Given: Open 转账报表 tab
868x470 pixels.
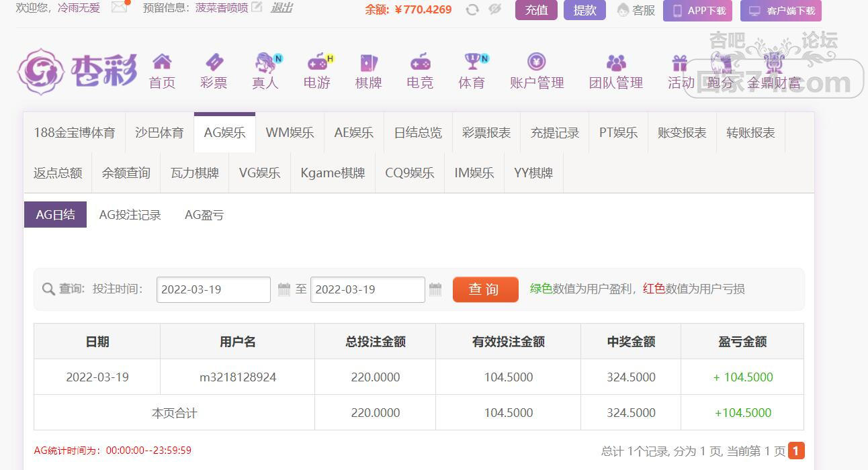Looking at the screenshot, I should tap(750, 133).
